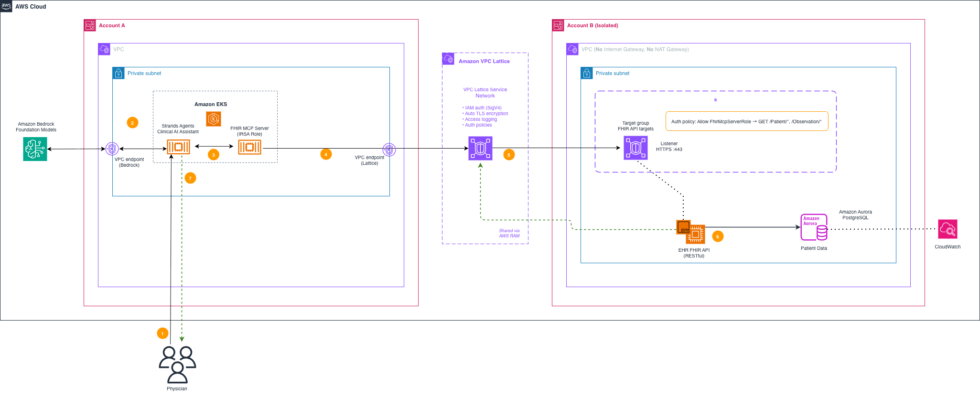980x397 pixels.
Task: Click 'Target group FHIR API targets' label
Action: (x=635, y=126)
